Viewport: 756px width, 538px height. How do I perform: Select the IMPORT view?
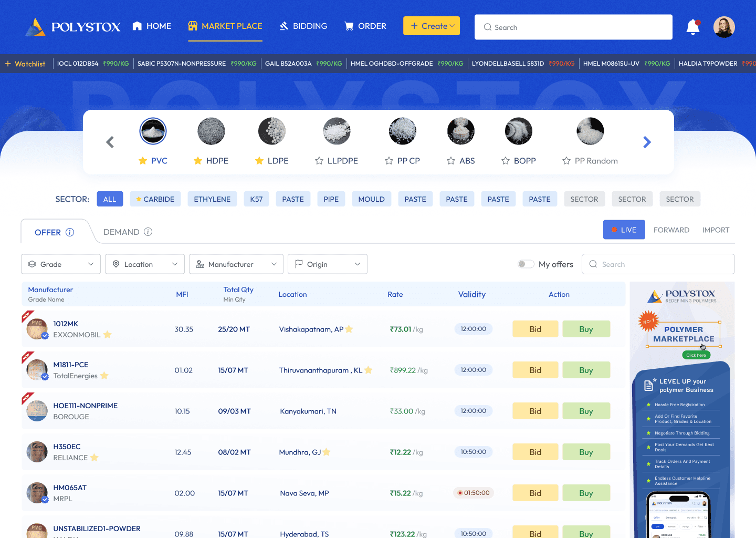point(716,230)
